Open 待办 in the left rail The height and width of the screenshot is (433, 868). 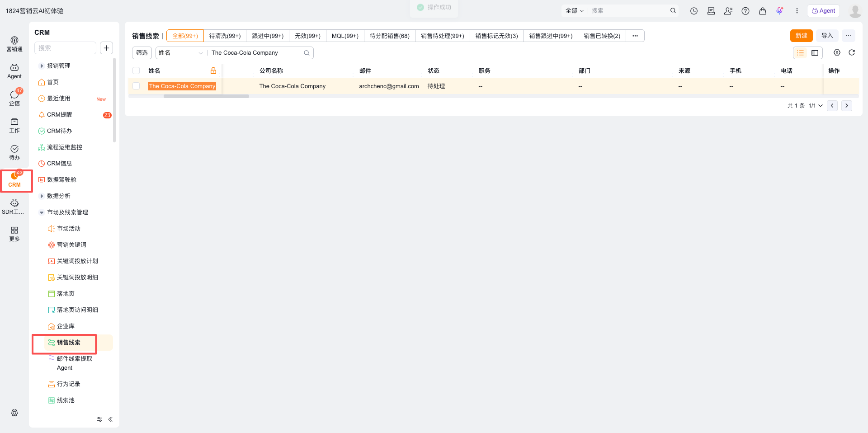point(14,153)
